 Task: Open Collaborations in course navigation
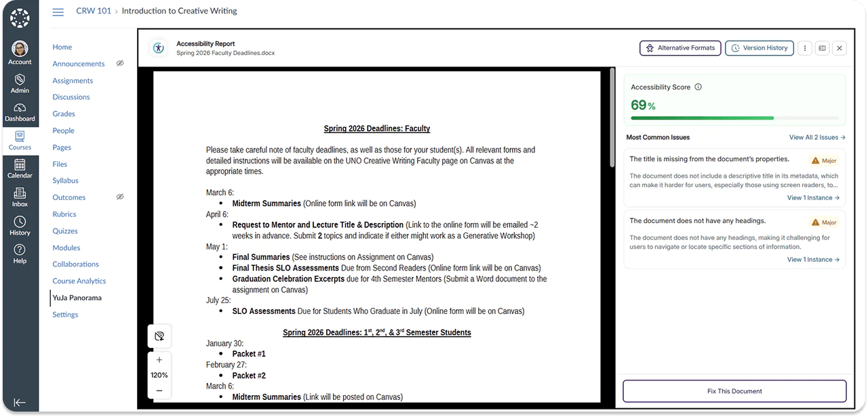coord(76,264)
